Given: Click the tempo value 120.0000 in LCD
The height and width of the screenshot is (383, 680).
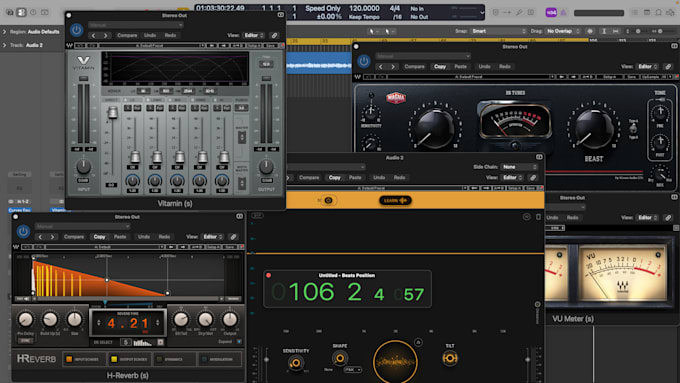Looking at the screenshot, I should pos(365,8).
